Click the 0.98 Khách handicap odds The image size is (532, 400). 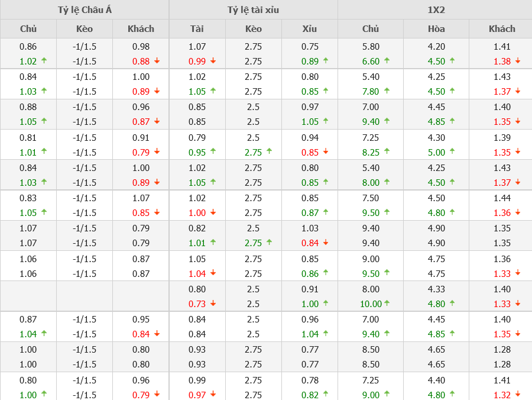(x=141, y=47)
